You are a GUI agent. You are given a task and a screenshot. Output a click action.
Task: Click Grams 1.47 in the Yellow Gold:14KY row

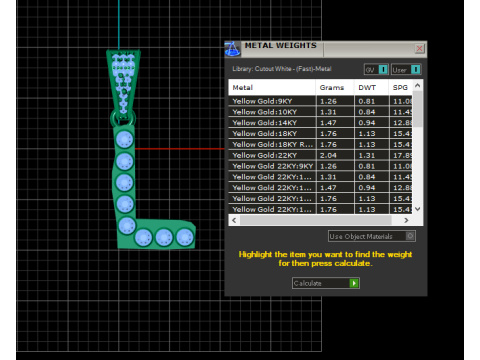click(x=328, y=123)
